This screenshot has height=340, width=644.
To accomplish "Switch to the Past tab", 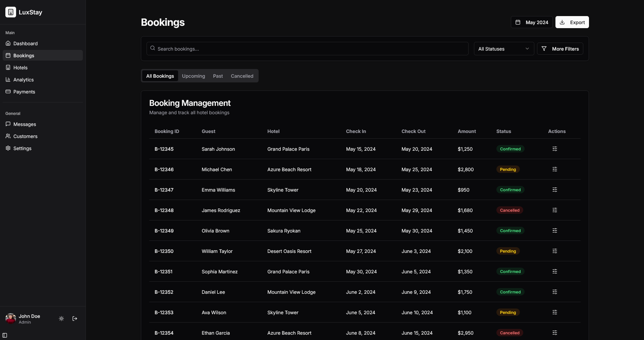I will tap(218, 76).
